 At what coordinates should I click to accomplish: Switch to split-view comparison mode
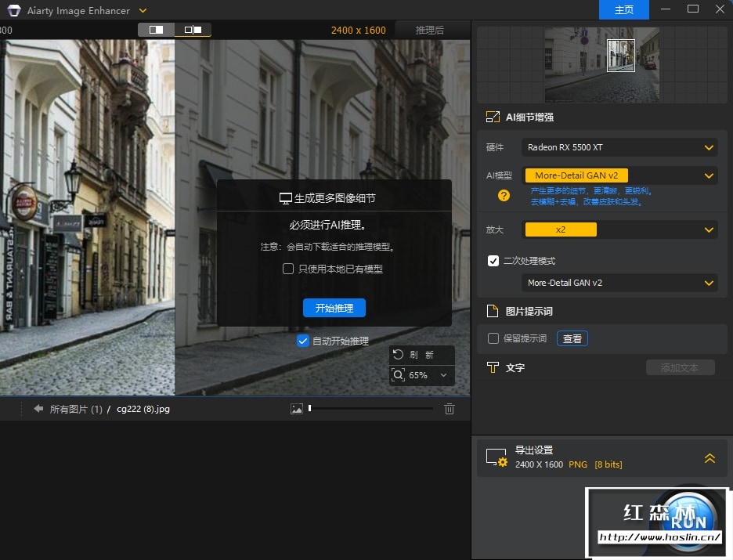click(157, 30)
